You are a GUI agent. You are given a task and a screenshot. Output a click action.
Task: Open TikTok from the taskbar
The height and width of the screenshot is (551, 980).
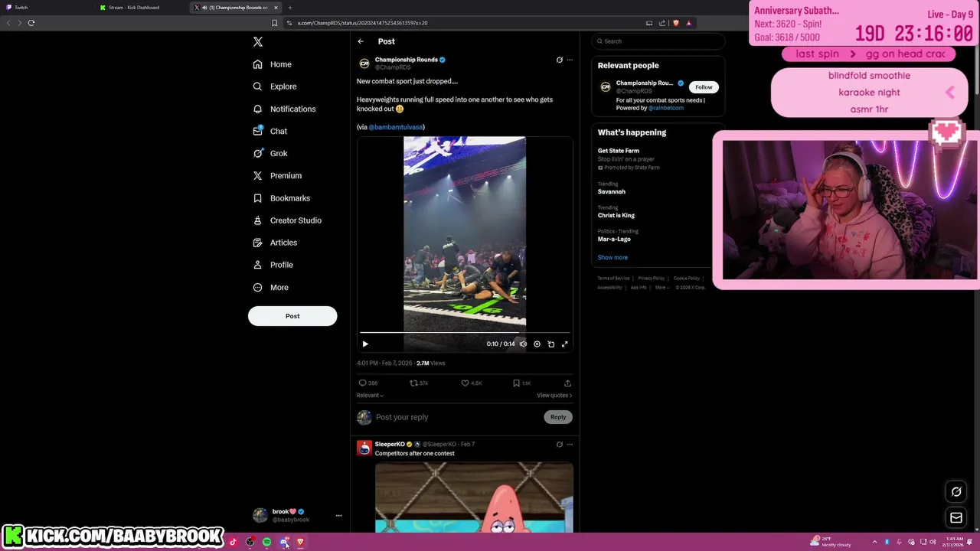[233, 543]
